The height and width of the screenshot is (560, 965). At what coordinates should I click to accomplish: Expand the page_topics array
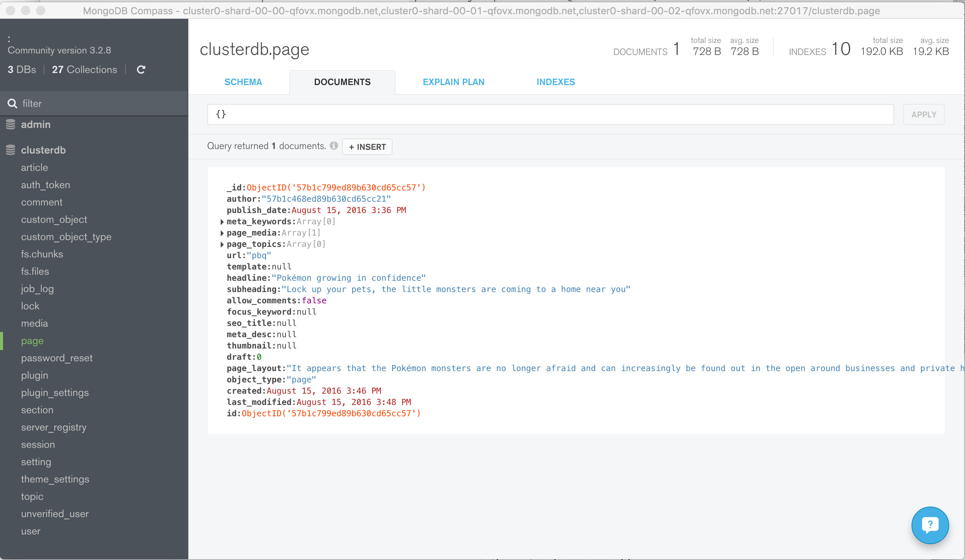pos(222,244)
